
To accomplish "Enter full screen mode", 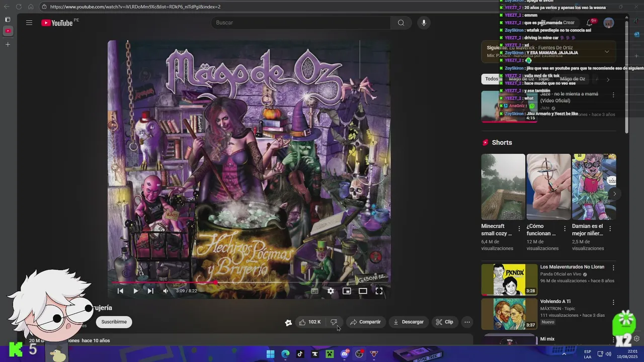I will coord(379,291).
